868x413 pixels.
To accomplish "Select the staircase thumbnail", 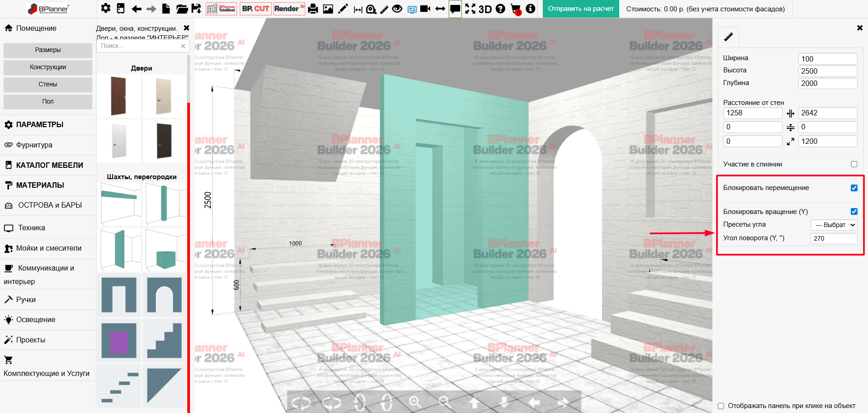I will click(x=164, y=340).
